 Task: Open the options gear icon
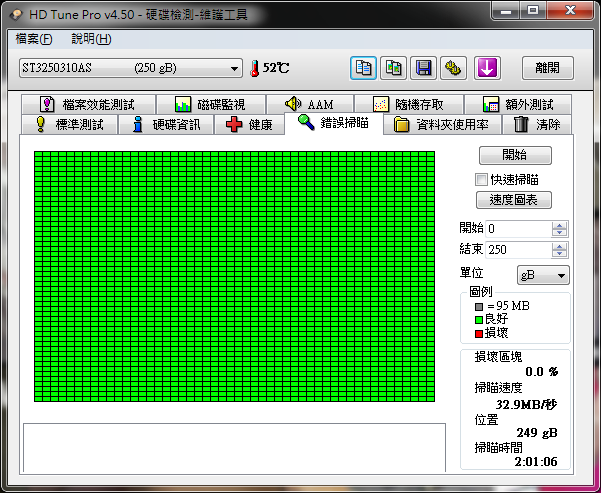(x=453, y=68)
